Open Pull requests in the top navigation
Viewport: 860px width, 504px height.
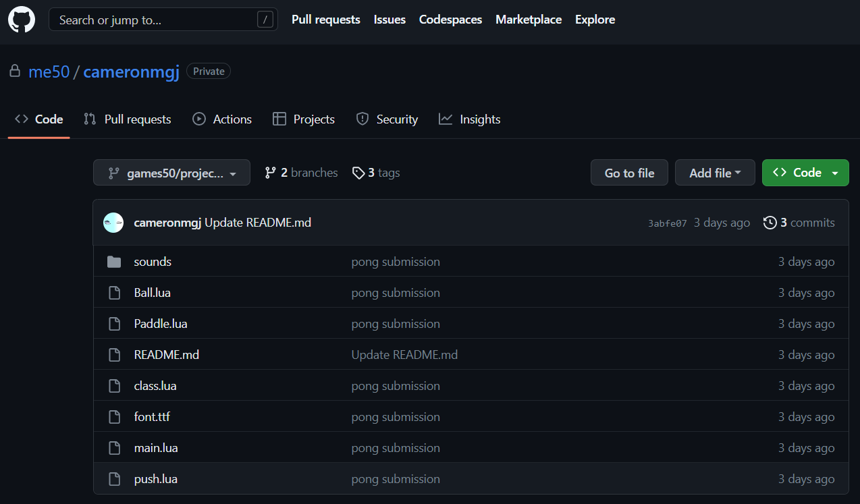[x=326, y=20]
